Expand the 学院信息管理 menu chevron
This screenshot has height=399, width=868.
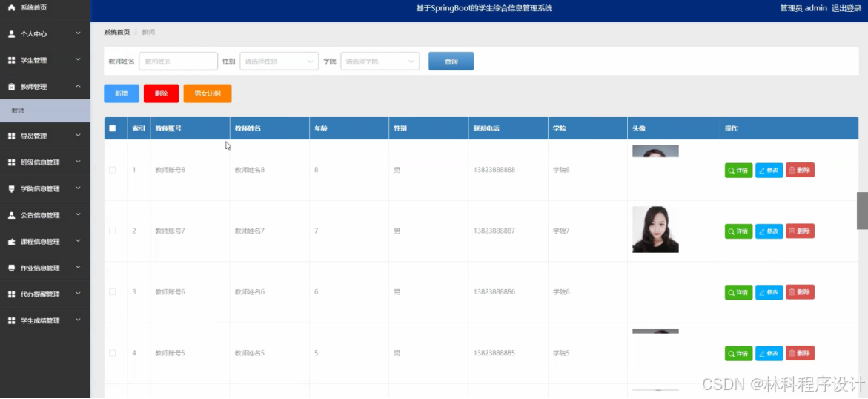[78, 188]
